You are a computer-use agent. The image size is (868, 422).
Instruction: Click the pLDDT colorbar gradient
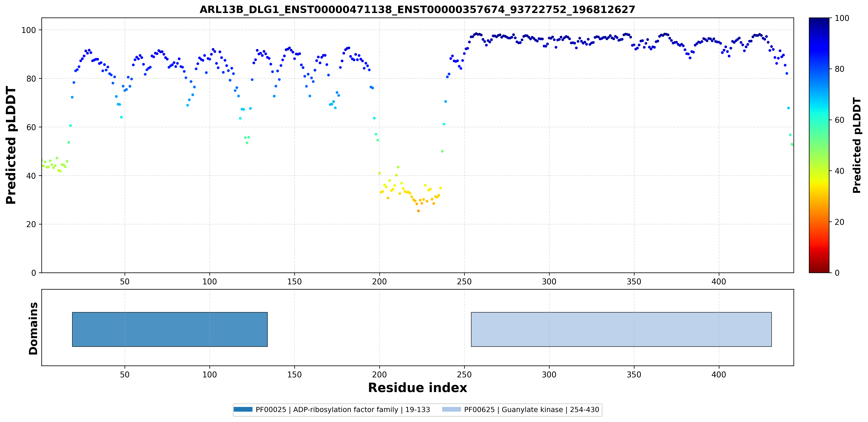pyautogui.click(x=819, y=145)
